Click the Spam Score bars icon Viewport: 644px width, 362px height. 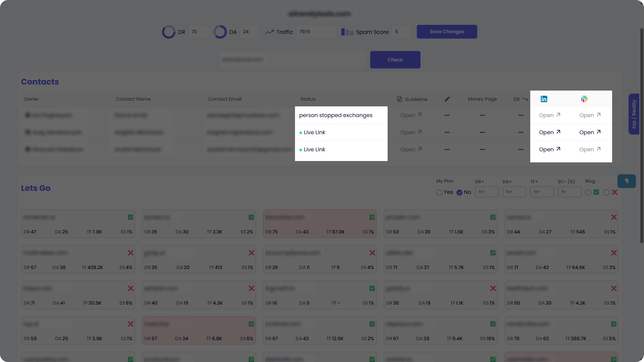coord(347,32)
